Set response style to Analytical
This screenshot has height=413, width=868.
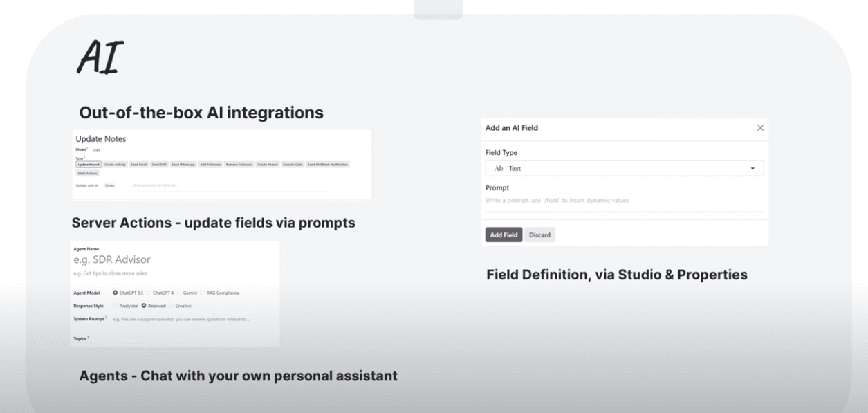(115, 305)
